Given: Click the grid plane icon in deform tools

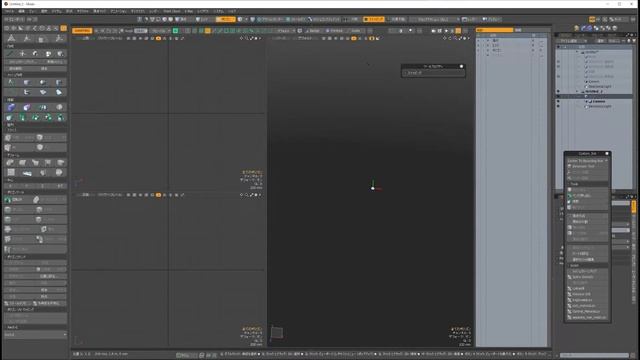Looking at the screenshot, I should pyautogui.click(x=11, y=173).
